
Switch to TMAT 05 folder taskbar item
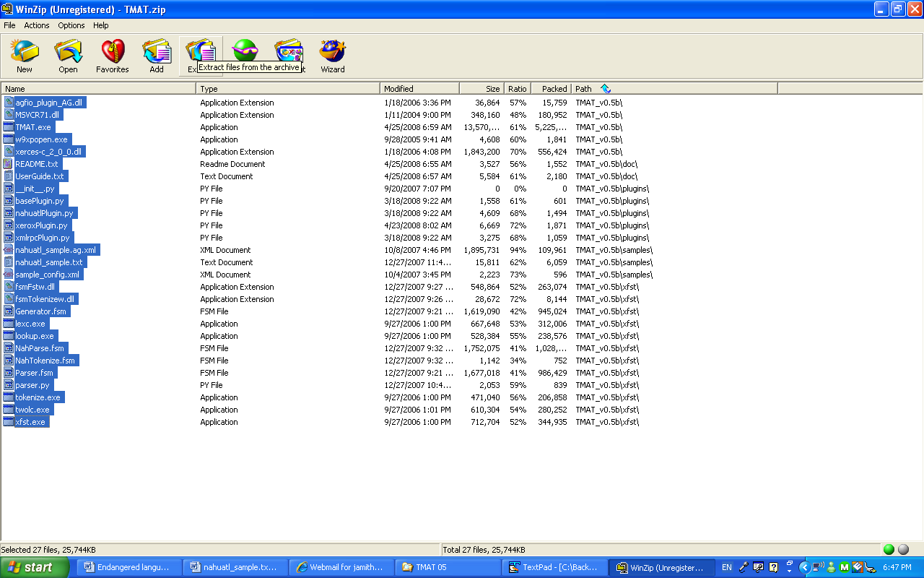448,567
